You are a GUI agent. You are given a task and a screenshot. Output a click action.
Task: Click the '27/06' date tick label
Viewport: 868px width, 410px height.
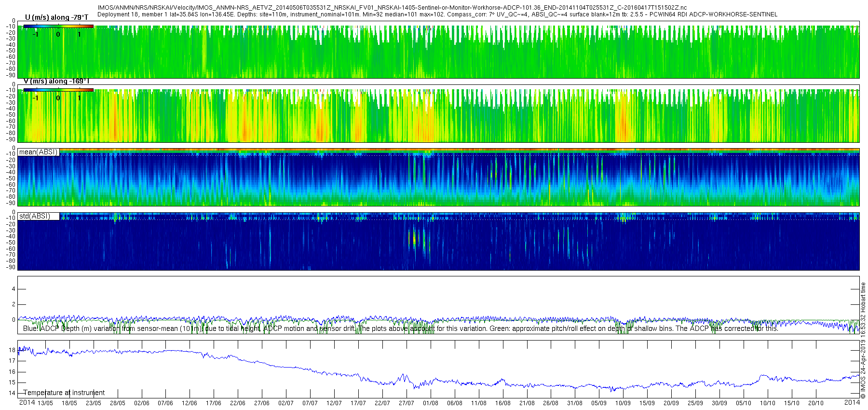262,403
